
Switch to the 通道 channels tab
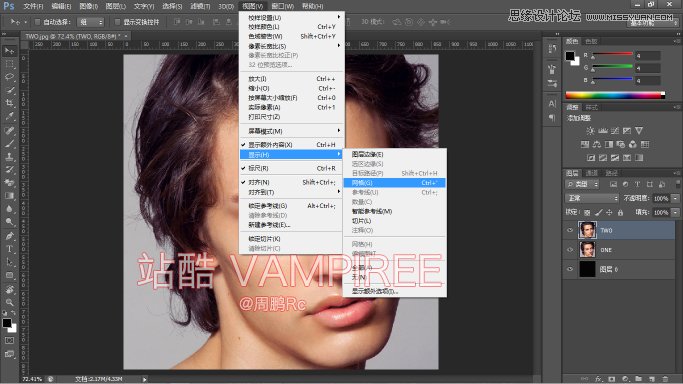(591, 173)
